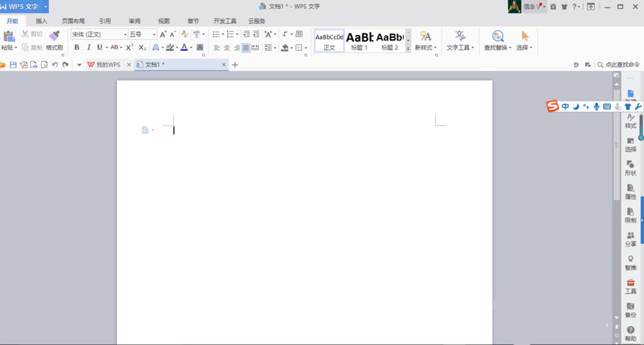Viewport: 644px width, 345px height.
Task: Expand the styles gallery with the bottom arrow
Action: pos(408,48)
